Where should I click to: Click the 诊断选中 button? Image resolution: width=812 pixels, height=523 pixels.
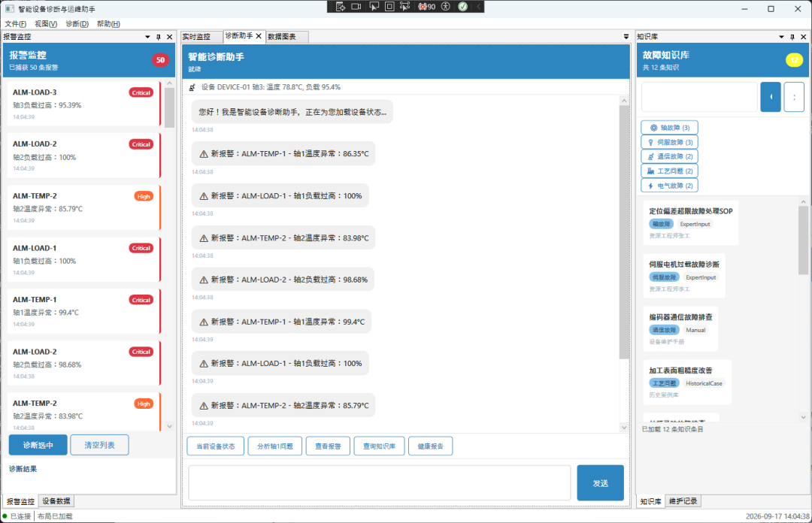coord(38,445)
